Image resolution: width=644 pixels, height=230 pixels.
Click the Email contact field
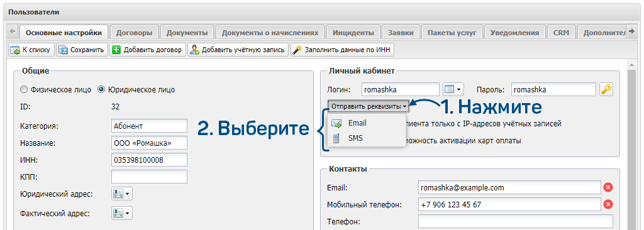click(x=509, y=188)
